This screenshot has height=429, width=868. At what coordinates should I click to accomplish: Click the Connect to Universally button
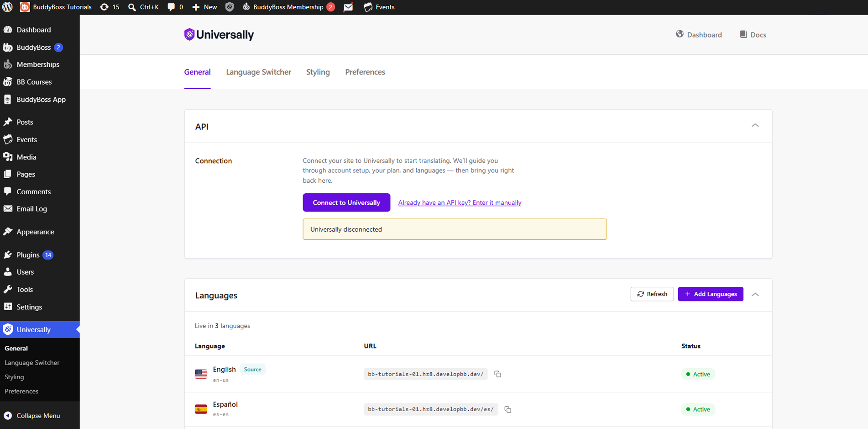pos(346,202)
